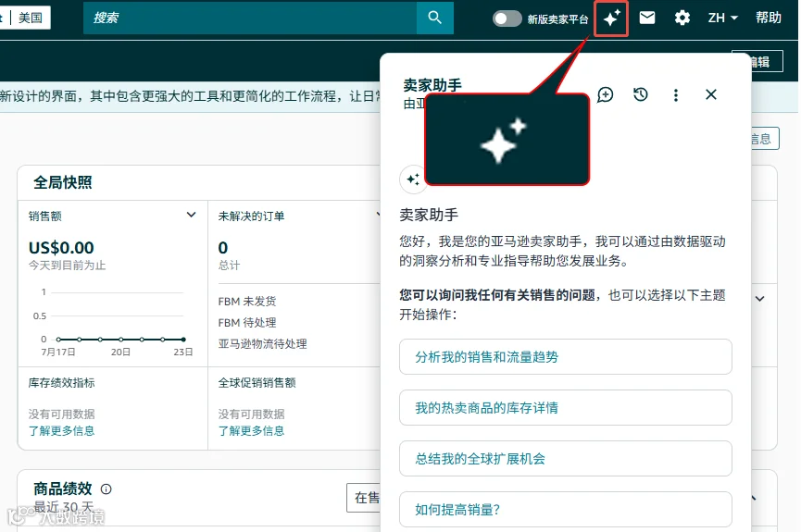Select 总结我的全球扩展机会 suggestion

coord(565,459)
